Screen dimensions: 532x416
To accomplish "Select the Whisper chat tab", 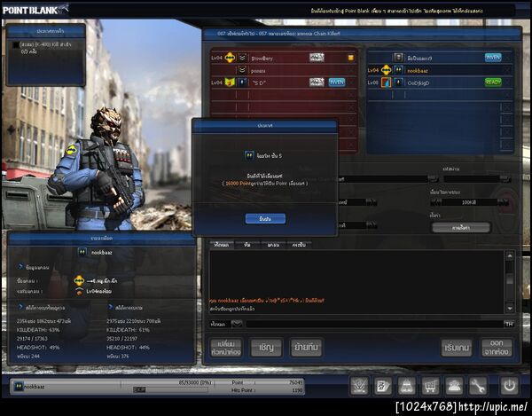I will coord(299,245).
